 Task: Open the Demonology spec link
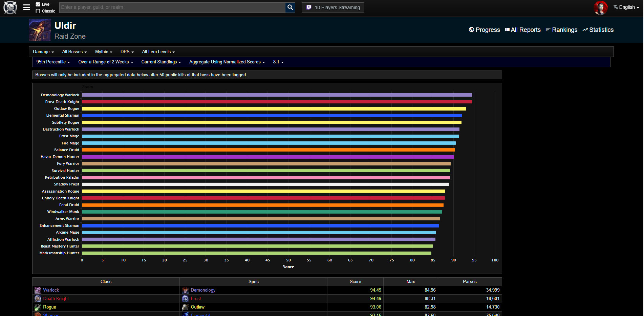pyautogui.click(x=203, y=290)
